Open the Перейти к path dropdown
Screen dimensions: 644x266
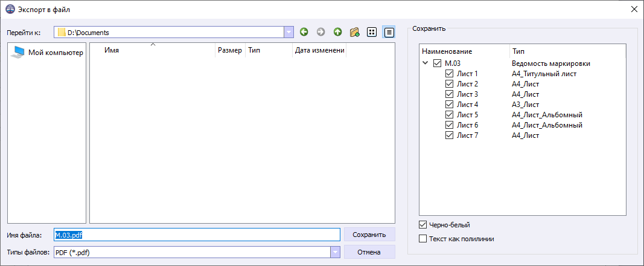pos(289,33)
